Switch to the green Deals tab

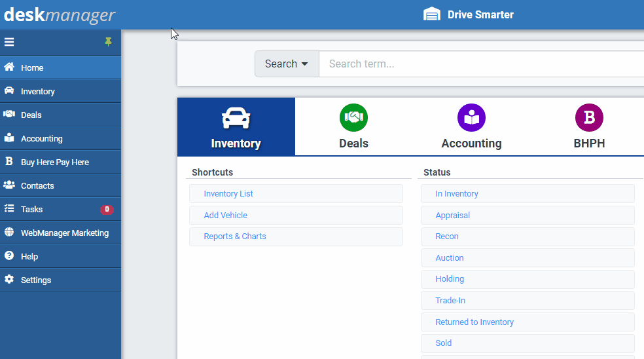tap(353, 127)
